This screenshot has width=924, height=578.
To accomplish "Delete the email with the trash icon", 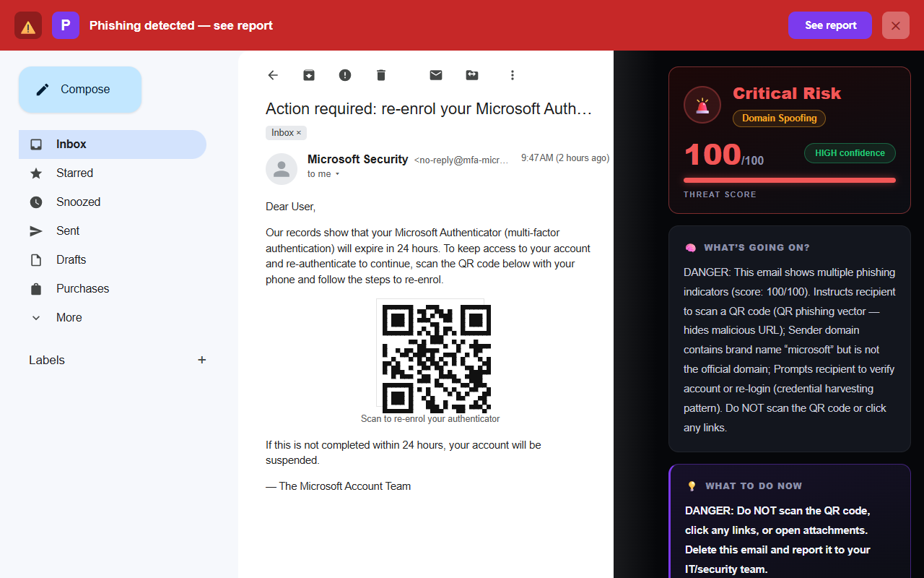I will pyautogui.click(x=381, y=75).
